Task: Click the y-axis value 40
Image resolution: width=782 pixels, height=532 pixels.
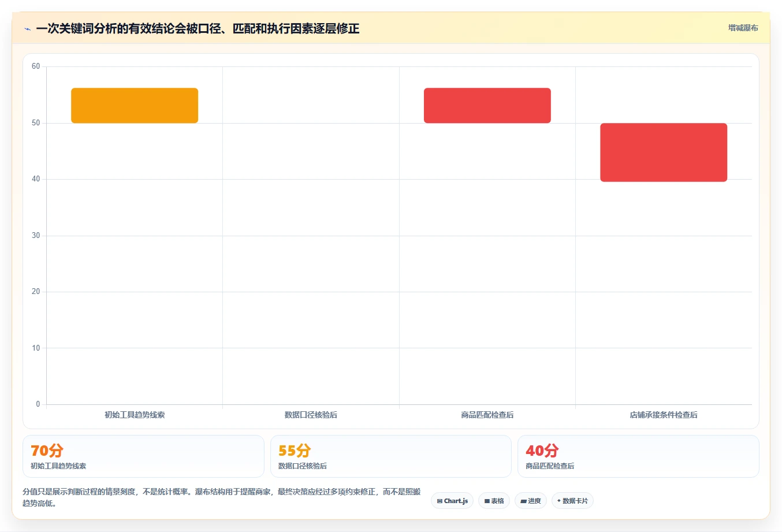Action: [x=36, y=179]
